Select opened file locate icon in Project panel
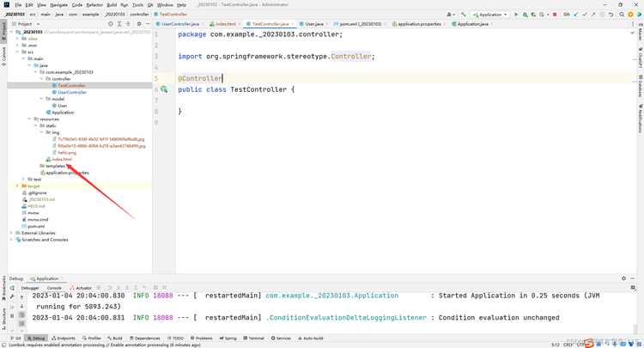644x348 pixels. click(111, 24)
